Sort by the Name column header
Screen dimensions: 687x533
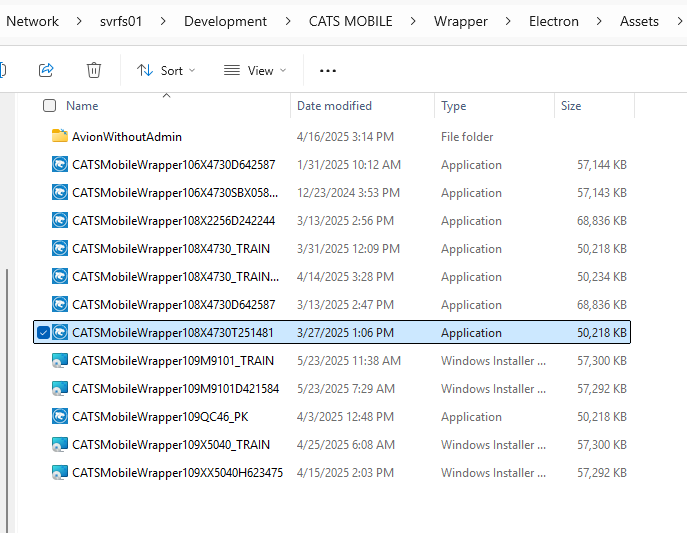point(82,106)
